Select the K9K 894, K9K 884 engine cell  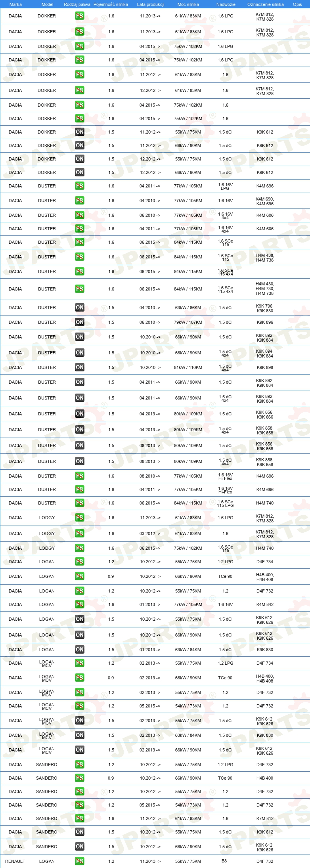click(265, 354)
